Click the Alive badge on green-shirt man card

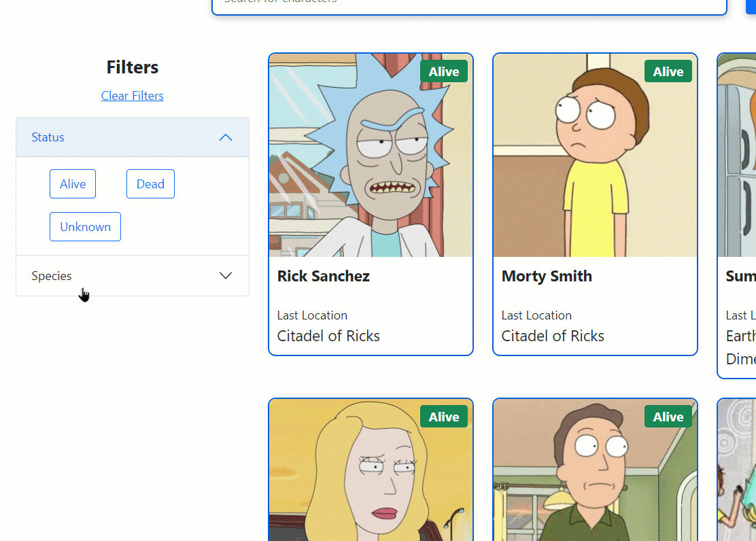click(668, 417)
